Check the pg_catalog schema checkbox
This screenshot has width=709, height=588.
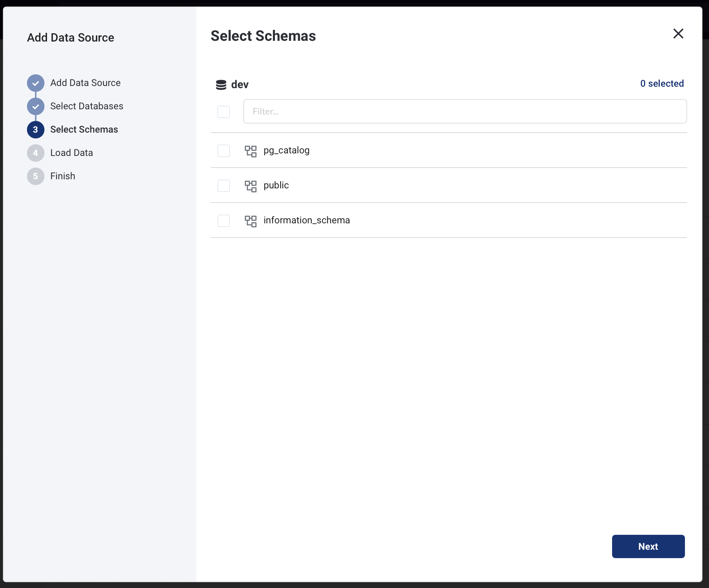(224, 150)
